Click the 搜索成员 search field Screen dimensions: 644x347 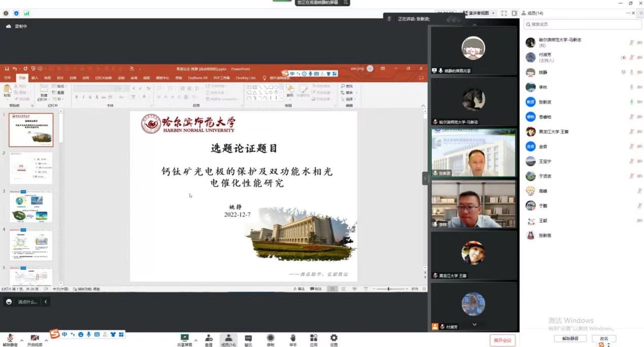click(583, 24)
